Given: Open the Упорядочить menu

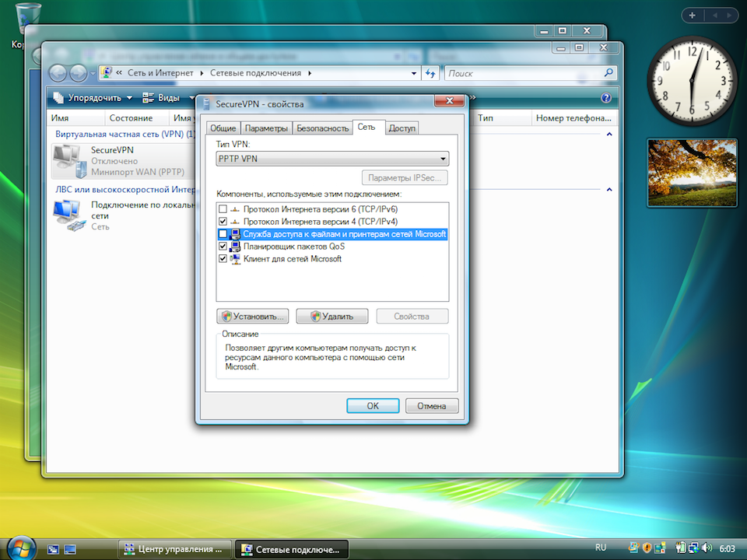Looking at the screenshot, I should pos(93,98).
